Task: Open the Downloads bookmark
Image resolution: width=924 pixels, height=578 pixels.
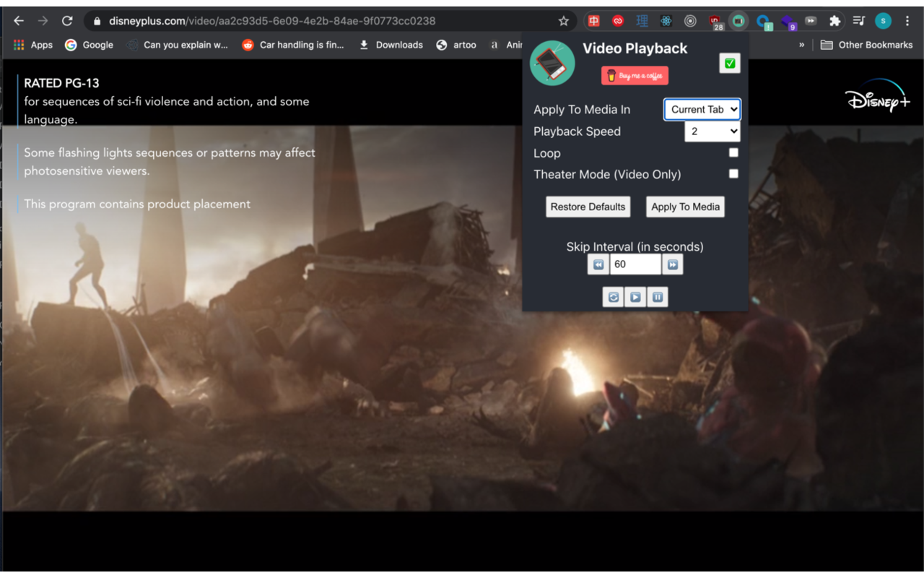Action: pyautogui.click(x=391, y=44)
